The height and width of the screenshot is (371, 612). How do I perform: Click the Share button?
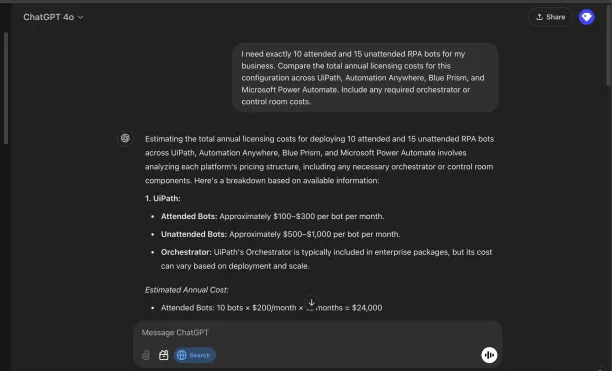[x=550, y=17]
